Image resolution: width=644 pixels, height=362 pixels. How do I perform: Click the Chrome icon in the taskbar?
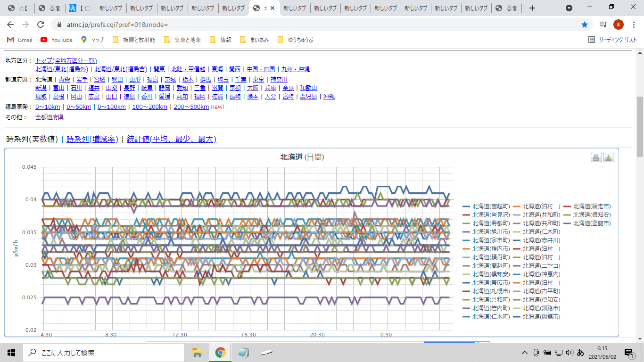pos(220,353)
